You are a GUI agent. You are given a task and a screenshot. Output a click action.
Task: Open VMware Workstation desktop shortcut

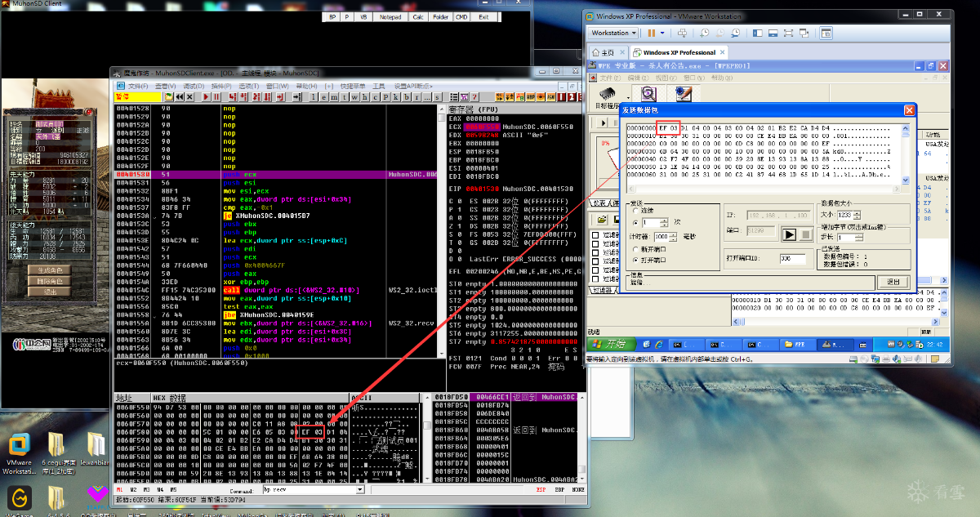(x=20, y=445)
